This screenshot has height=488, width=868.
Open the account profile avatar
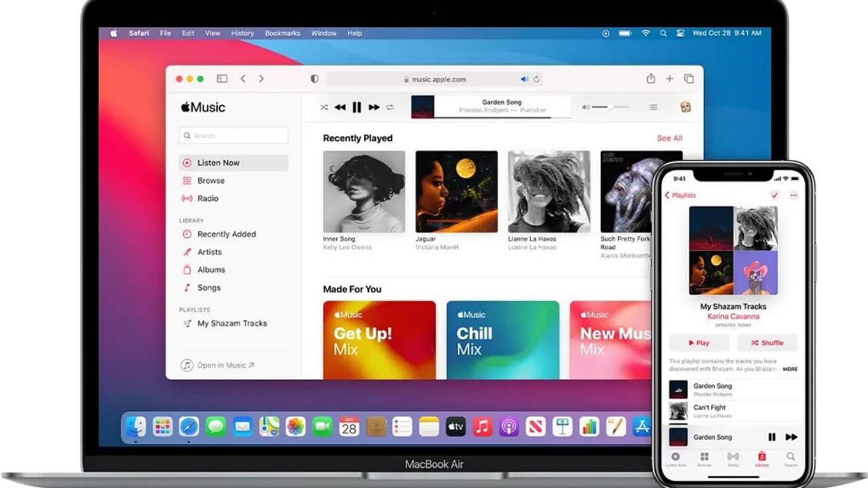tap(686, 107)
